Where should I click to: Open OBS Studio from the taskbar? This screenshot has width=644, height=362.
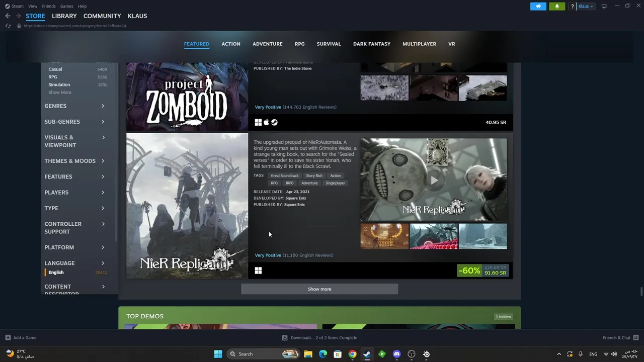(x=412, y=354)
